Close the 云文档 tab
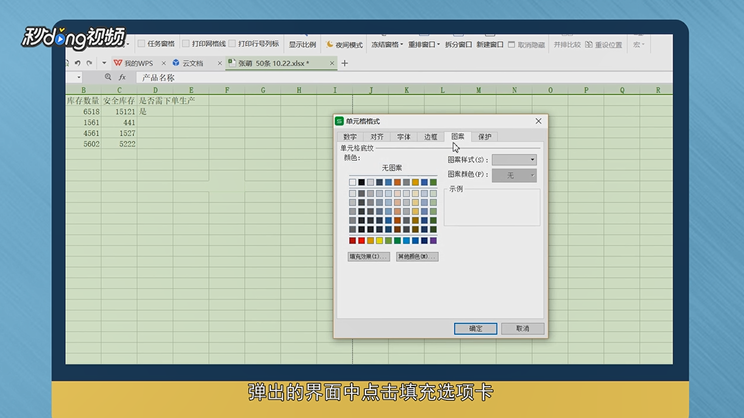Viewport: 744px width, 418px height. [220, 63]
